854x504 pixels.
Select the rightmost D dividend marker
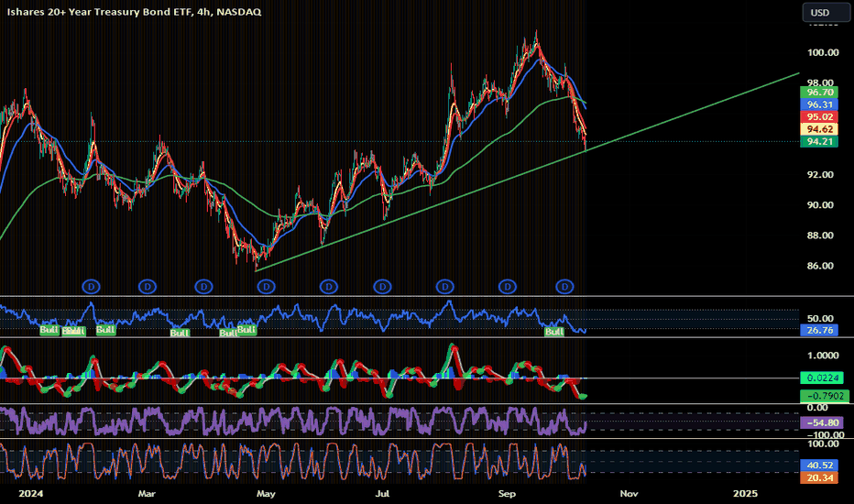564,287
